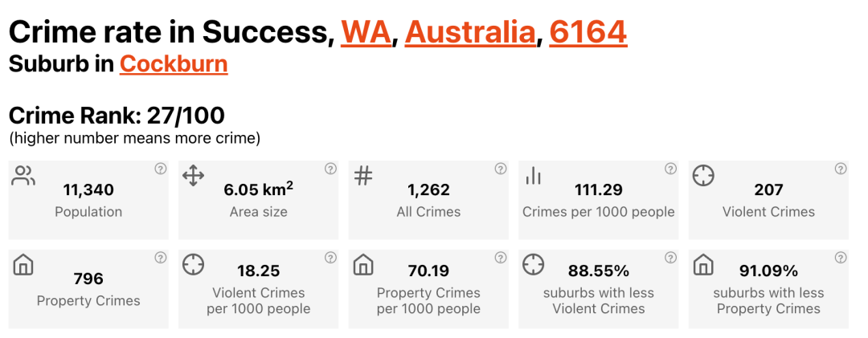
Task: Click the help icon on All Crimes card
Action: click(x=500, y=169)
